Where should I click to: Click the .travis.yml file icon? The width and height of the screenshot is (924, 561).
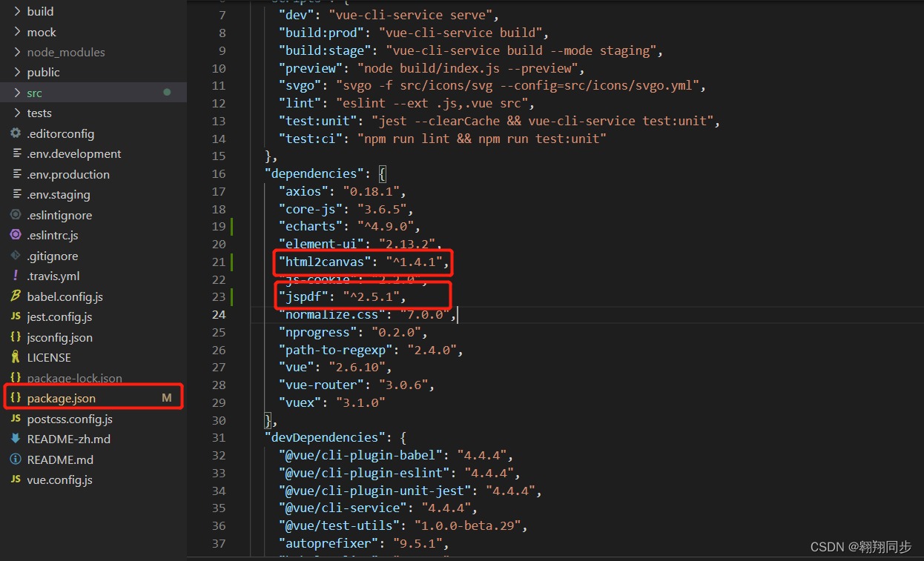(x=16, y=276)
